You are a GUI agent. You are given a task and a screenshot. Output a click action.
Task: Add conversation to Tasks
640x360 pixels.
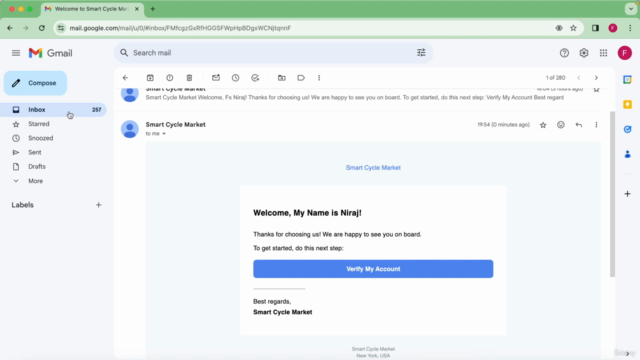click(x=255, y=78)
